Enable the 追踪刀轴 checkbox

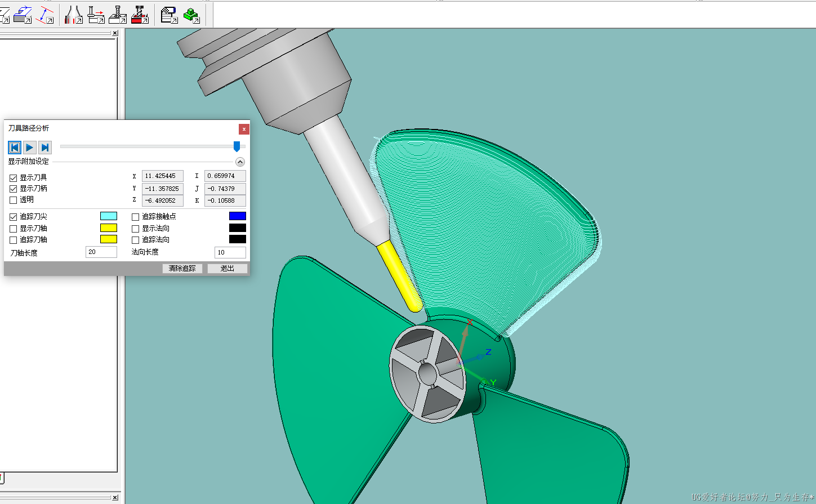(x=14, y=240)
